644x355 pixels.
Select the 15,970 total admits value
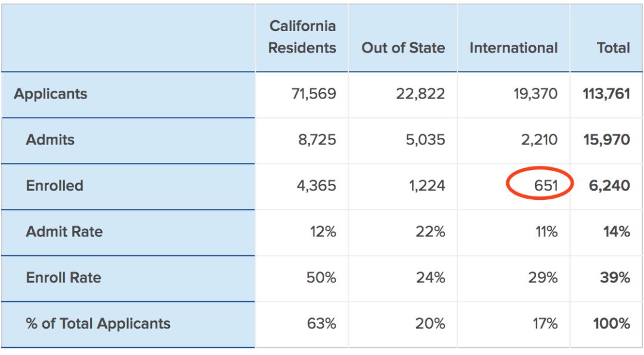[x=606, y=140]
